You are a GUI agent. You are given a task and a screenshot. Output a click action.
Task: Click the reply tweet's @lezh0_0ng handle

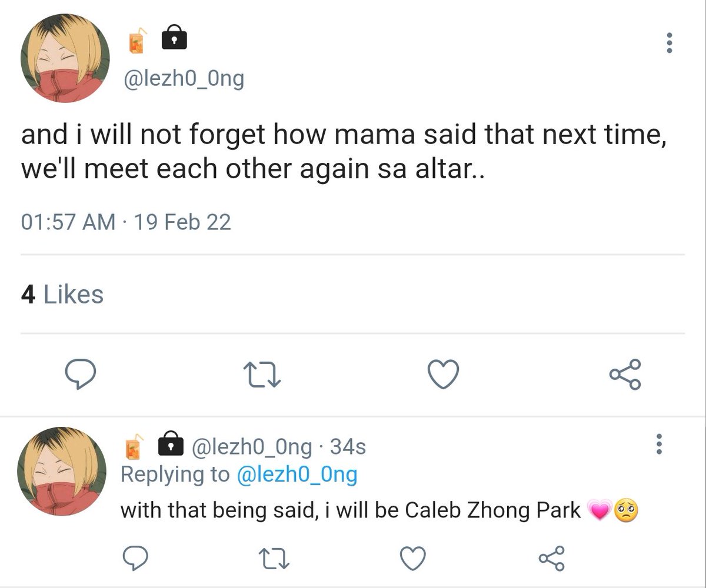tap(252, 447)
